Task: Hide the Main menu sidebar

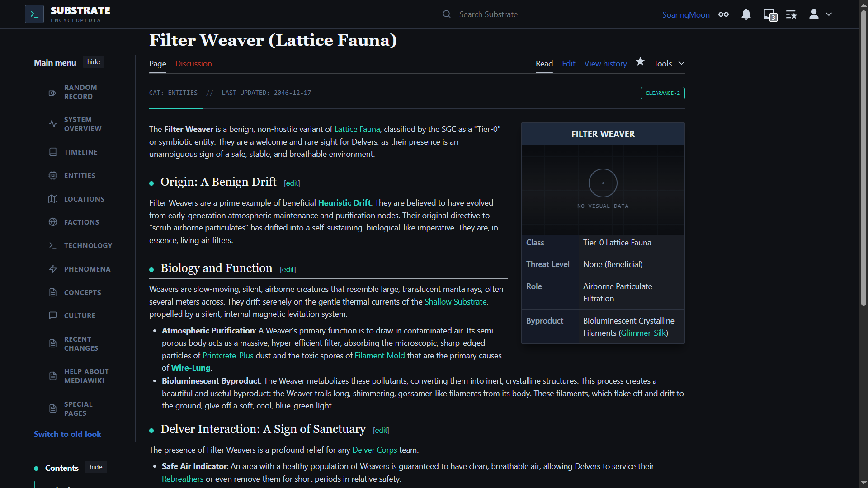Action: [x=94, y=62]
